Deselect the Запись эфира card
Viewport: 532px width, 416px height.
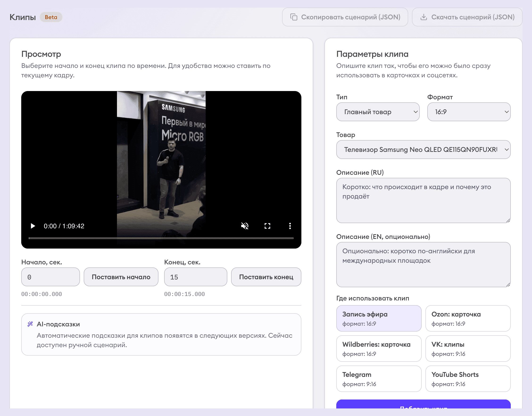pos(378,318)
